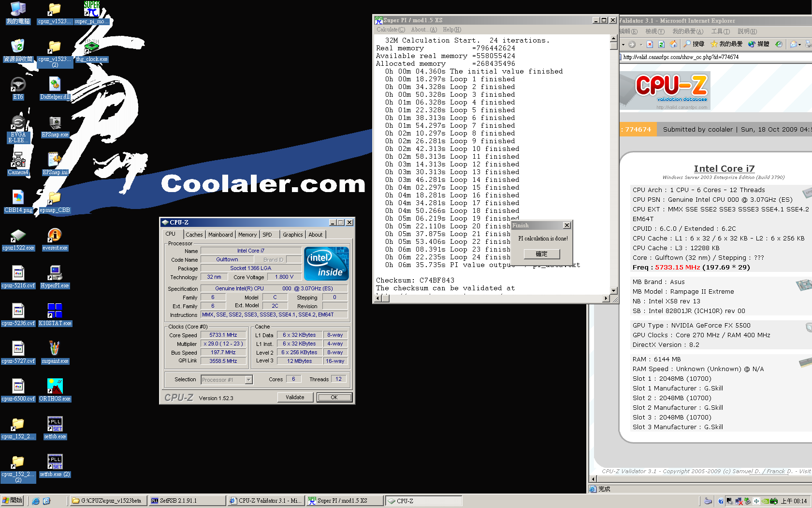
Task: Switch to the About tab in CPU-Z
Action: (x=316, y=235)
